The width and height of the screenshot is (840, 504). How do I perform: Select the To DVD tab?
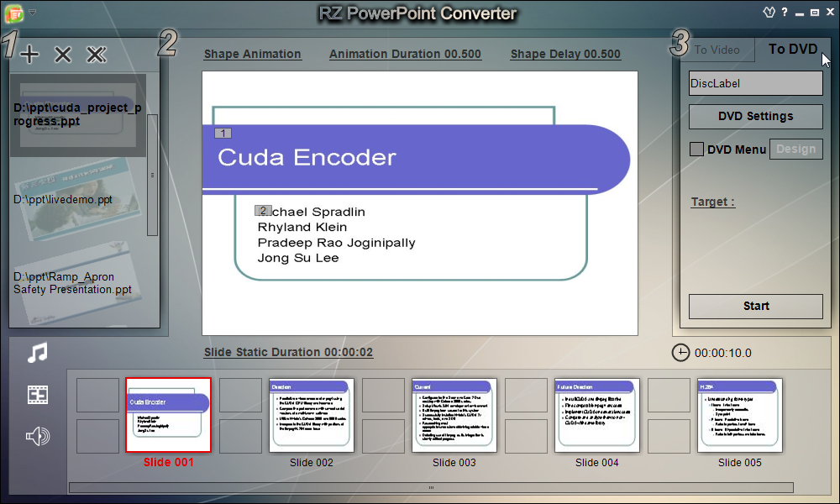tap(790, 49)
